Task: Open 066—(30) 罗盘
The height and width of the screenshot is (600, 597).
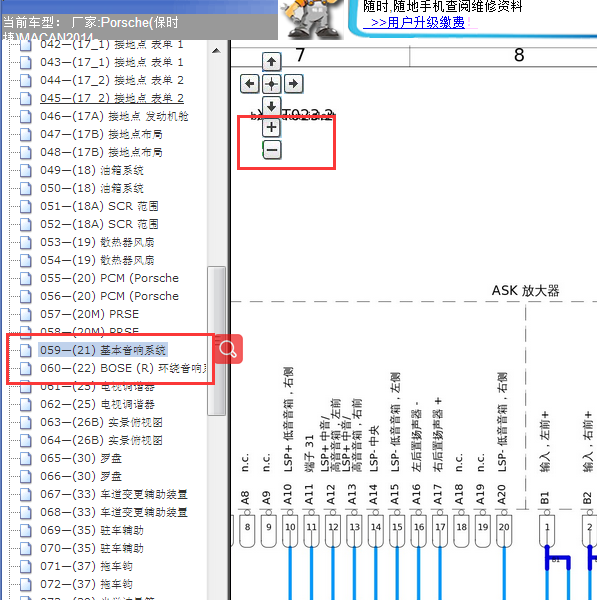Action: click(81, 476)
